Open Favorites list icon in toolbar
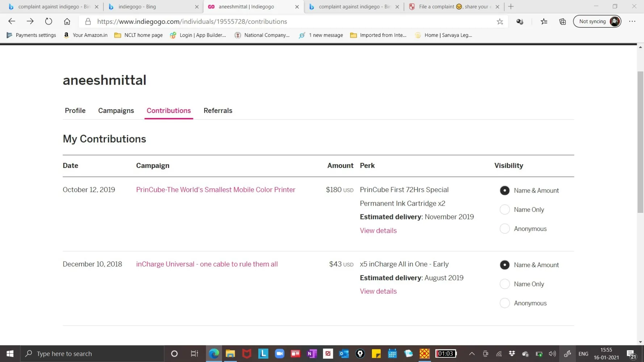Screen dimensions: 644x362 coord(544,22)
